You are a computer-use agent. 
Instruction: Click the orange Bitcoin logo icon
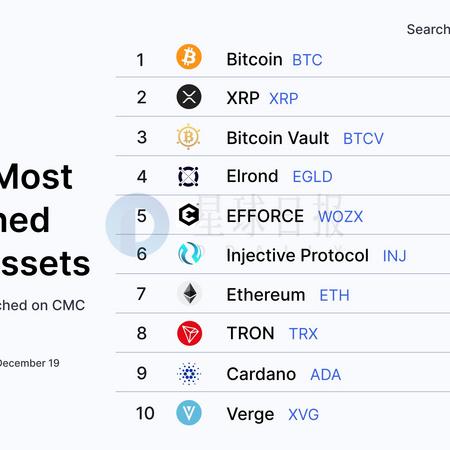(189, 57)
